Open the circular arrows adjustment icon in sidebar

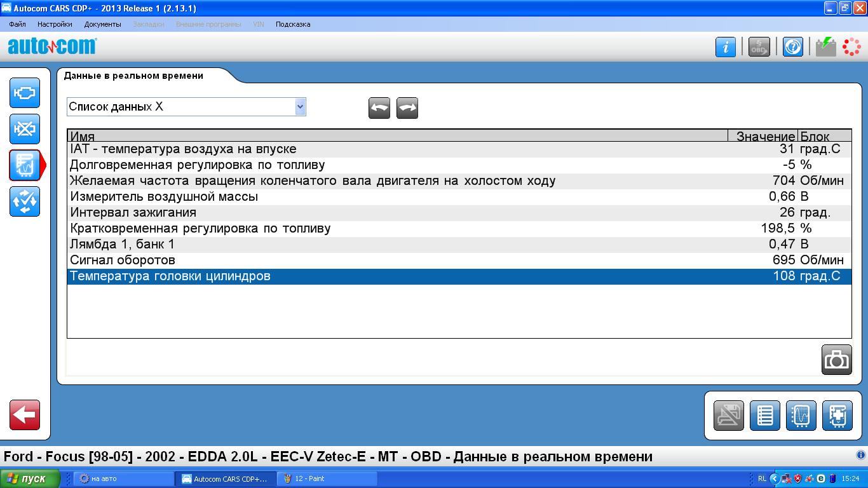(x=25, y=201)
